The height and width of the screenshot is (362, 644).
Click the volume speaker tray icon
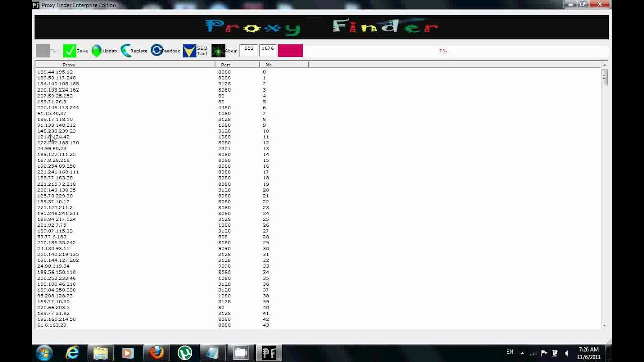(566, 353)
